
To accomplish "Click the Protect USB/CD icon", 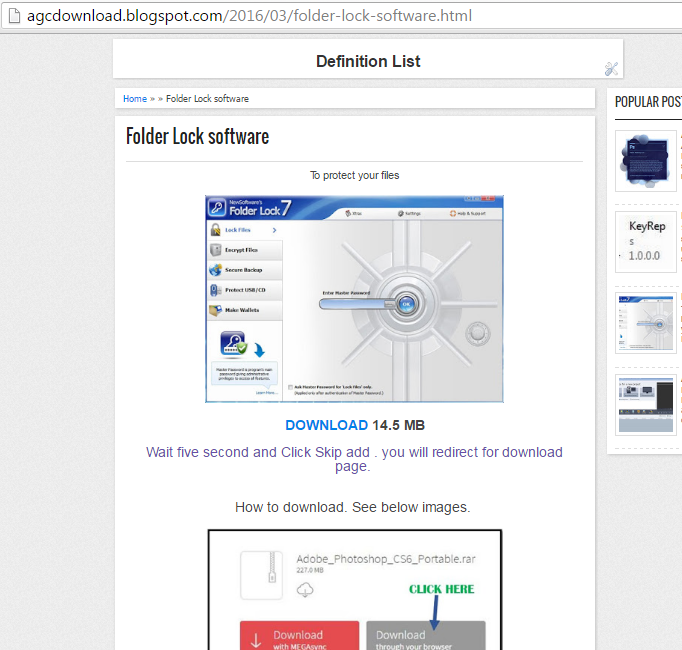I will click(215, 290).
